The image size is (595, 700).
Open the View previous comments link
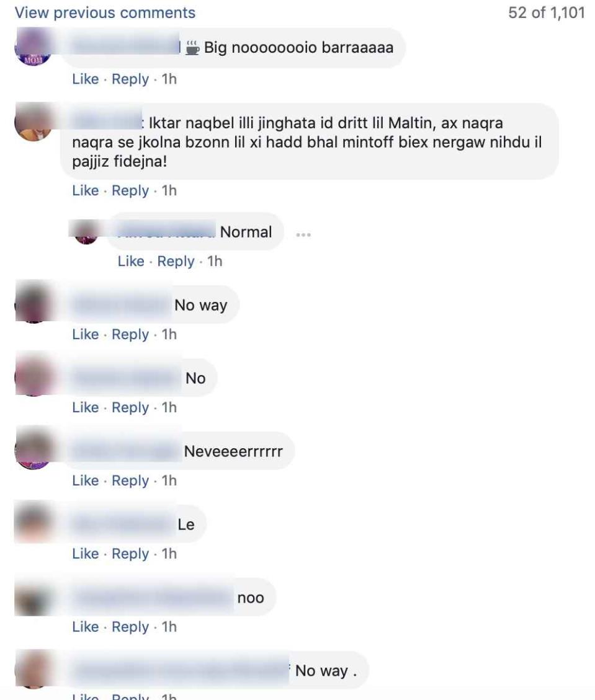pyautogui.click(x=105, y=12)
